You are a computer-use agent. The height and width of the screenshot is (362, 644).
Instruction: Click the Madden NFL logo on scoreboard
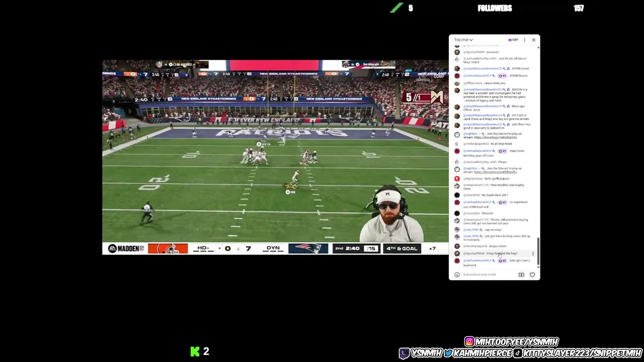point(126,248)
